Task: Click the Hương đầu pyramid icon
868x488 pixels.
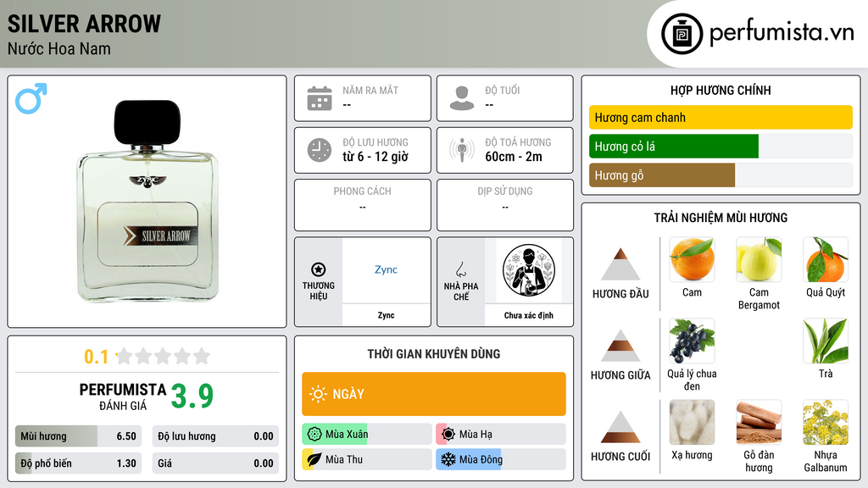Action: (620, 264)
